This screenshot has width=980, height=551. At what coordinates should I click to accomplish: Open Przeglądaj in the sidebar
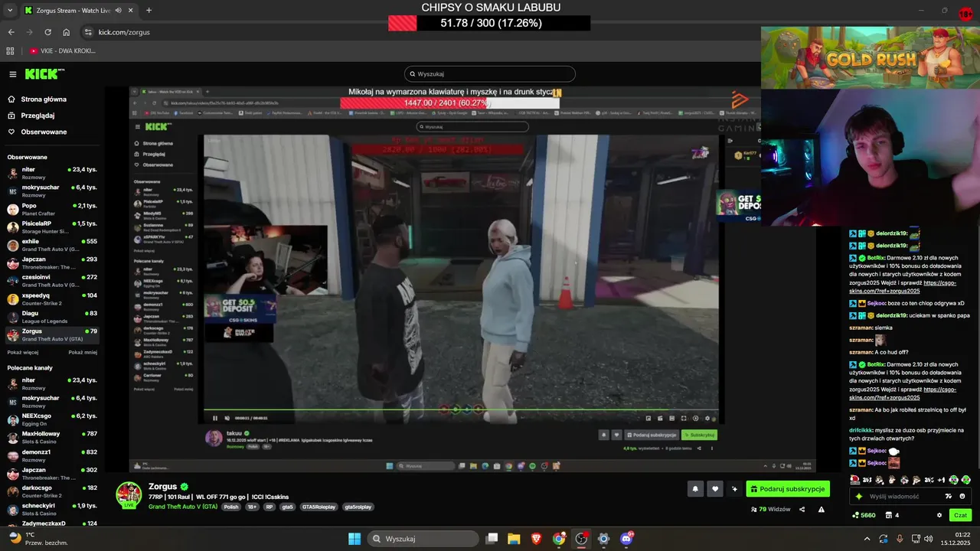click(31, 116)
